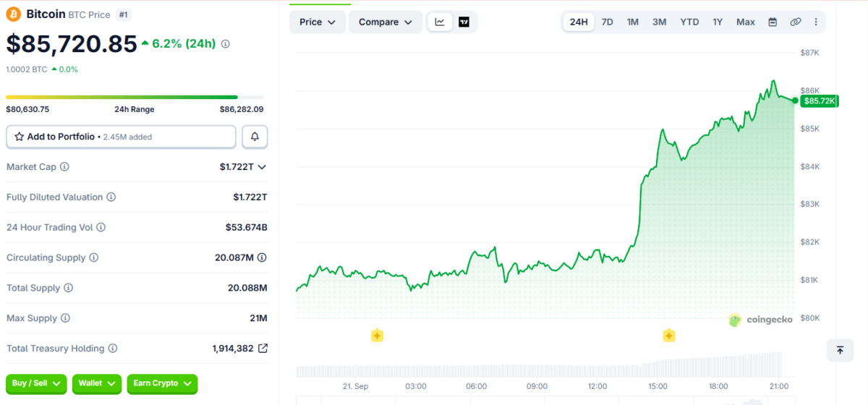
Task: Click the $85.72K current price label
Action: pos(819,101)
